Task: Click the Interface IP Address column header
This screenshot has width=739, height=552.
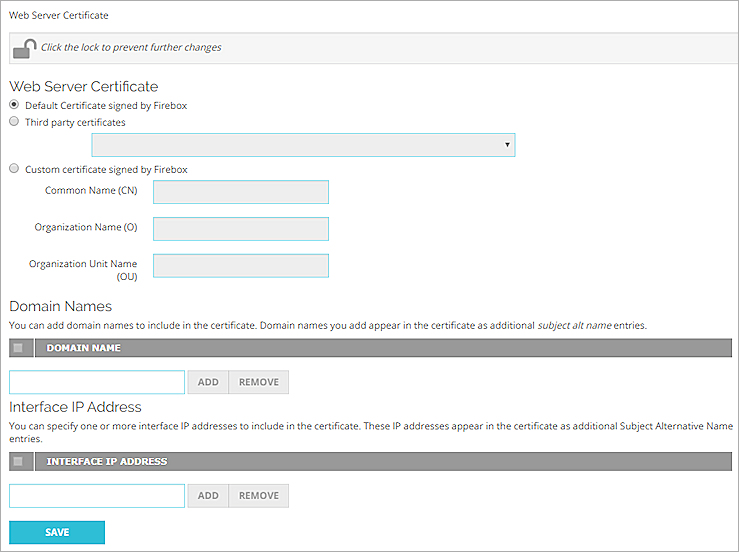Action: tap(107, 462)
